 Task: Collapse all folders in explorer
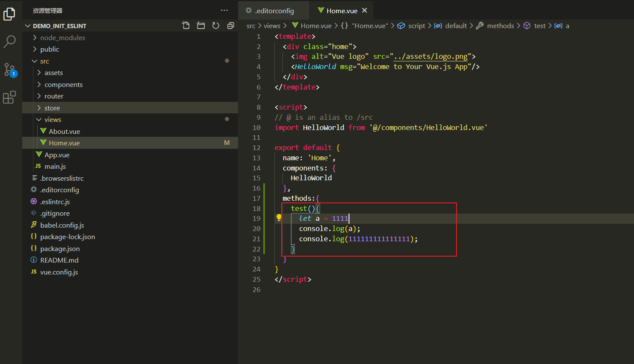coord(230,26)
